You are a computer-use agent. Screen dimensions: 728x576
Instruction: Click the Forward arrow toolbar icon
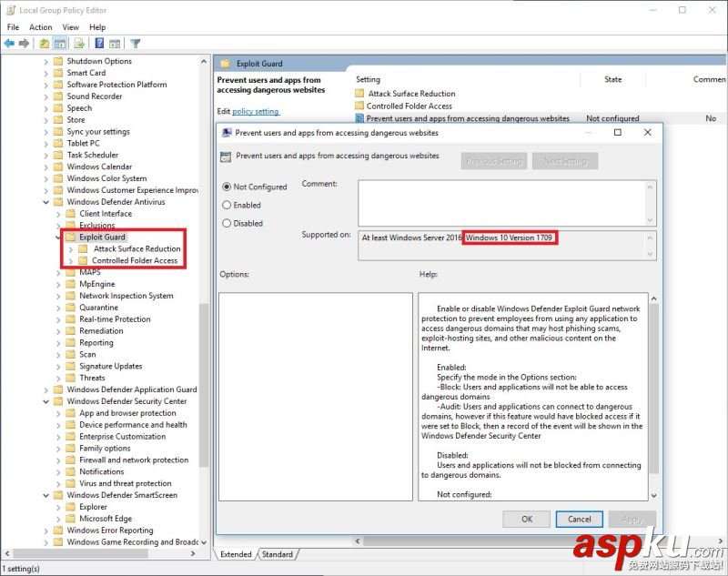pyautogui.click(x=25, y=44)
